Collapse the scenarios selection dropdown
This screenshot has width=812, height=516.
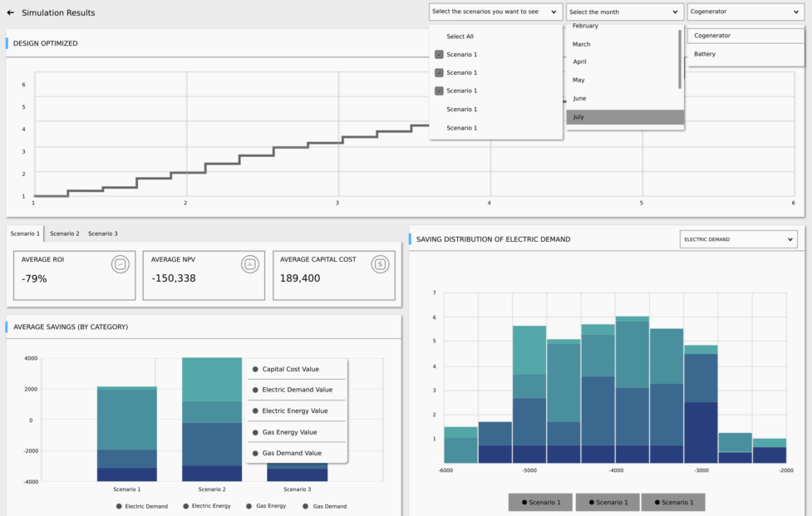pyautogui.click(x=554, y=12)
